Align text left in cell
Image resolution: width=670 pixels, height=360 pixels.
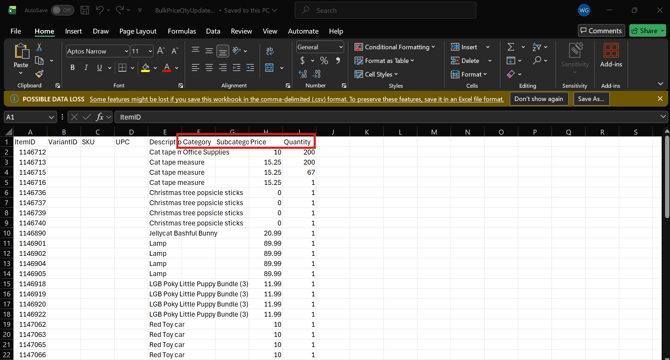(x=195, y=67)
